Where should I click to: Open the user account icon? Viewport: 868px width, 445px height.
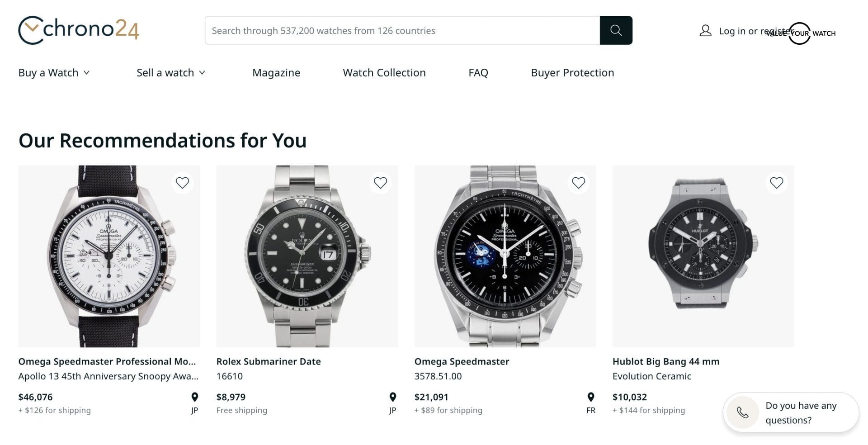point(705,31)
